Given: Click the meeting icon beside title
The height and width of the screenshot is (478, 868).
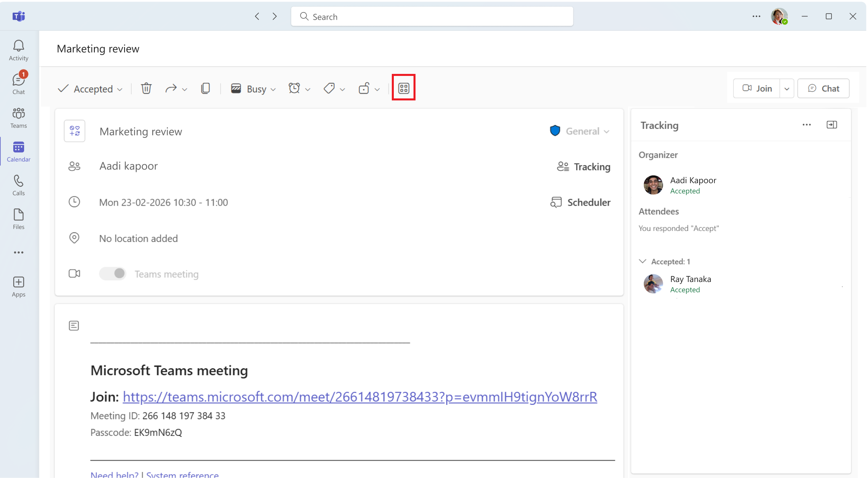Looking at the screenshot, I should click(x=75, y=131).
